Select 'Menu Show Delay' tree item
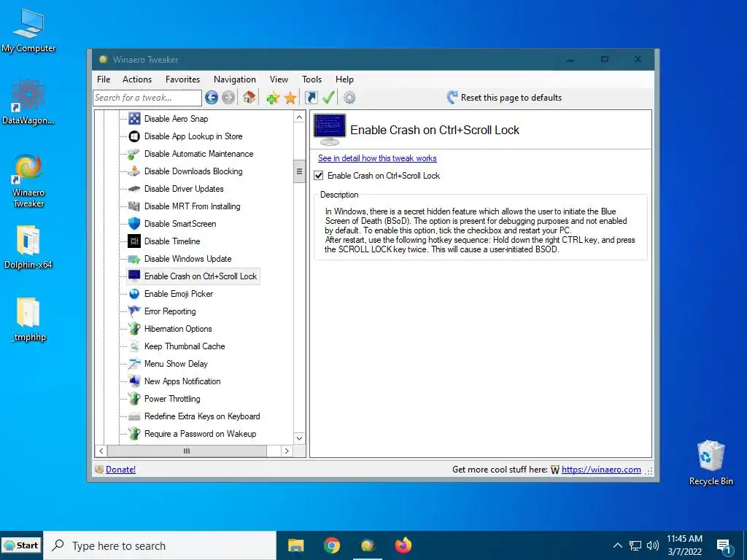This screenshot has width=747, height=560. coord(176,364)
